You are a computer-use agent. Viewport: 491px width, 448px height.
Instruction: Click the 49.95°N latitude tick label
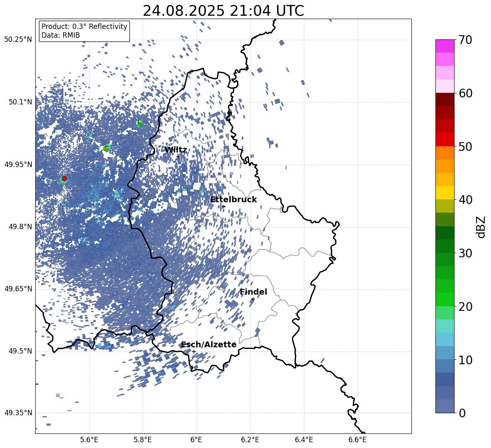(x=18, y=164)
